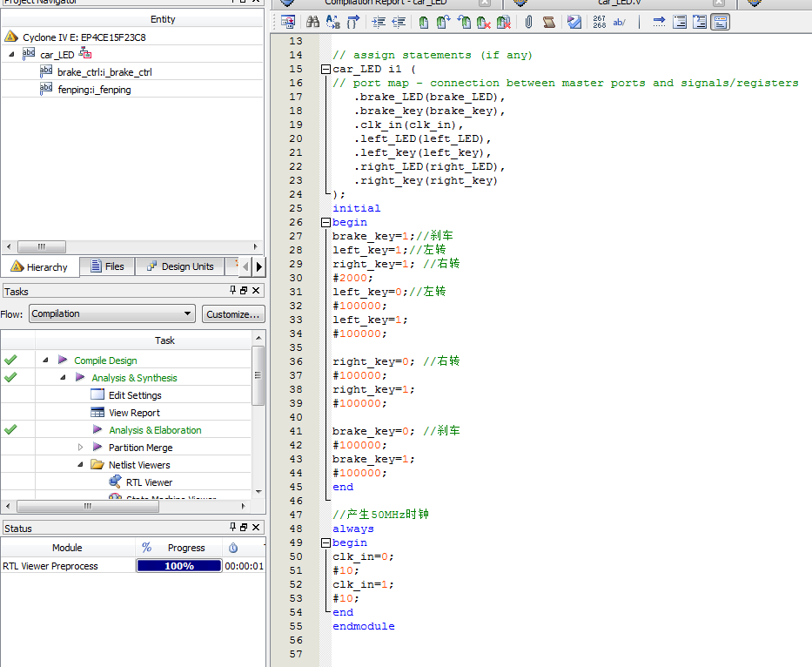812x667 pixels.
Task: Pin the Status panel
Action: pos(233,527)
